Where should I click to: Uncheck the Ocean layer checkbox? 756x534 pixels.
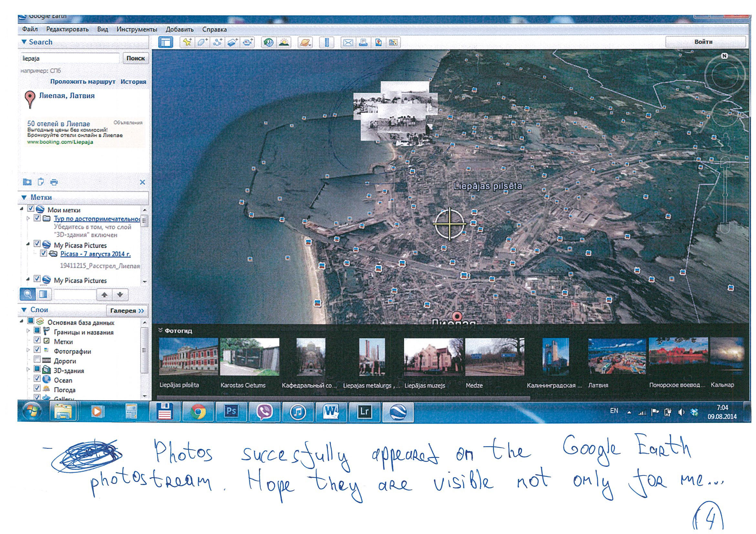(x=37, y=378)
